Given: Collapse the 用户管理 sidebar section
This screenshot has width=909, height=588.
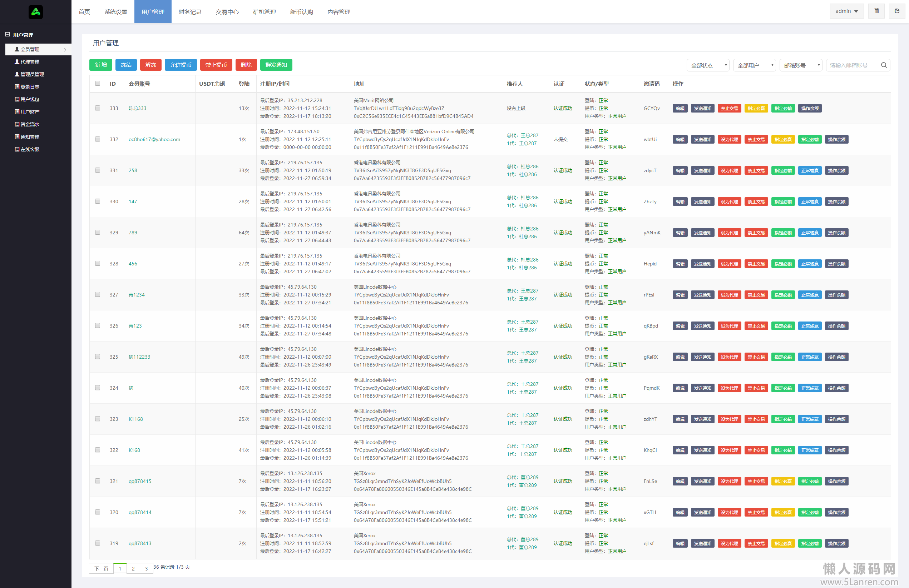Looking at the screenshot, I should tap(7, 35).
